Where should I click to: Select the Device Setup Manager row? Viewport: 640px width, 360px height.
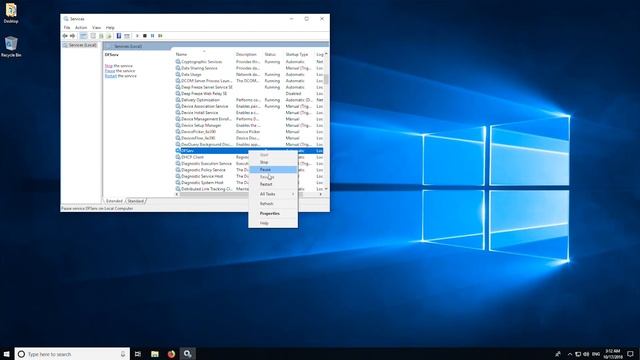pyautogui.click(x=249, y=125)
